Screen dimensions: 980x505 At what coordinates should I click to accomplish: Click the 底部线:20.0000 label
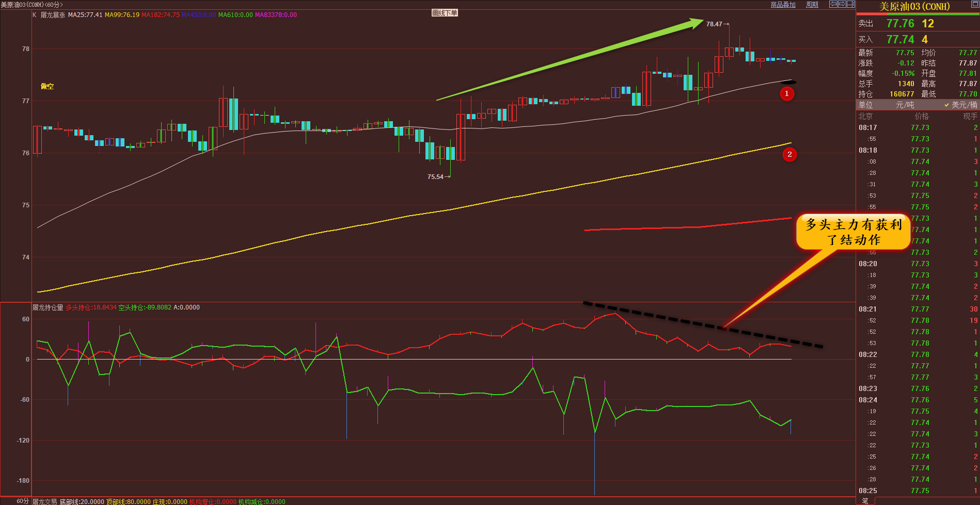point(82,501)
